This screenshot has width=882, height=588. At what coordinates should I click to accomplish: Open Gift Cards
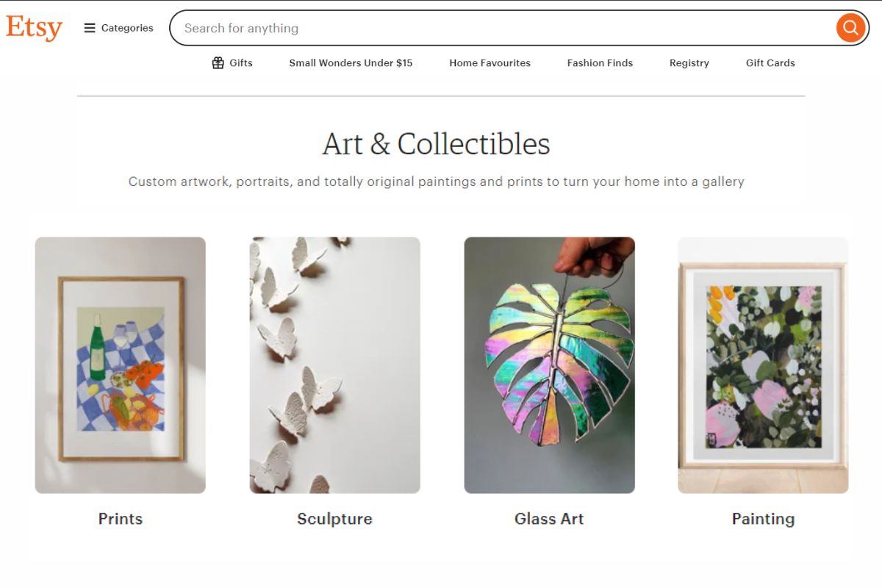pos(770,62)
